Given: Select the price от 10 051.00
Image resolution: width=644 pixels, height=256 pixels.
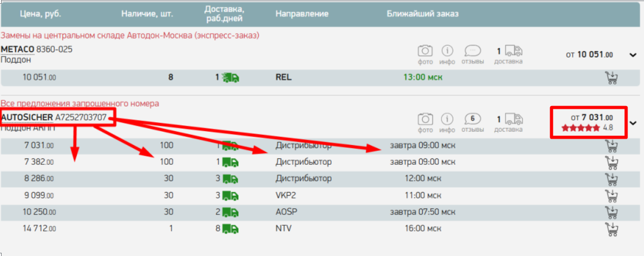Looking at the screenshot, I should click(589, 54).
